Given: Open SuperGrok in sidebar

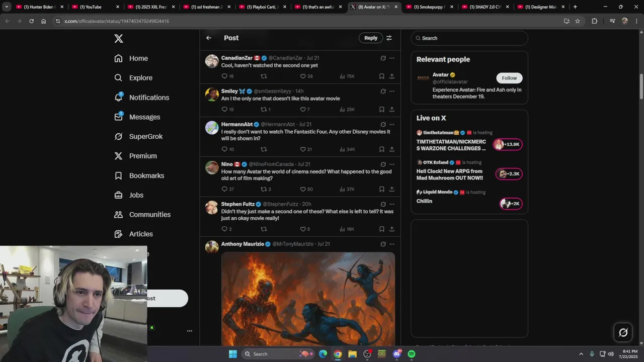Looking at the screenshot, I should 139,136.
